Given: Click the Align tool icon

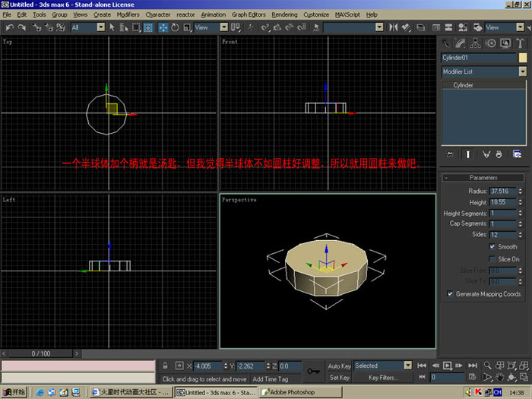Looking at the screenshot, I should coord(406,27).
